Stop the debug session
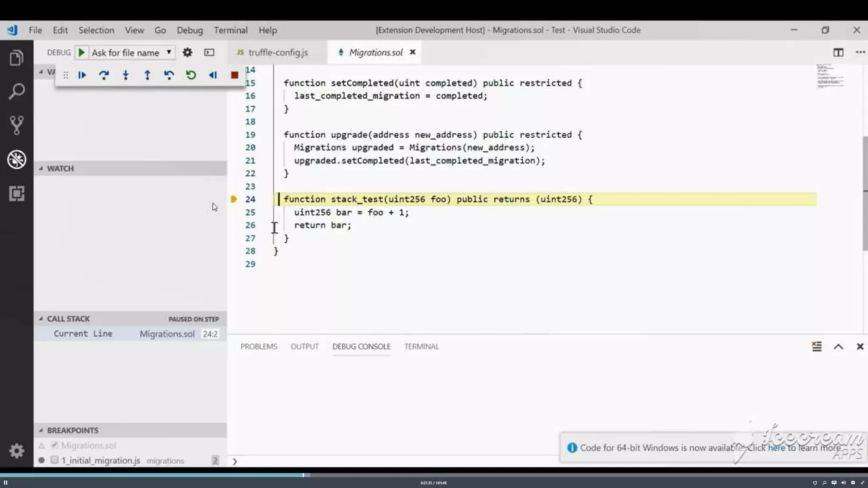The image size is (868, 488). (x=234, y=75)
